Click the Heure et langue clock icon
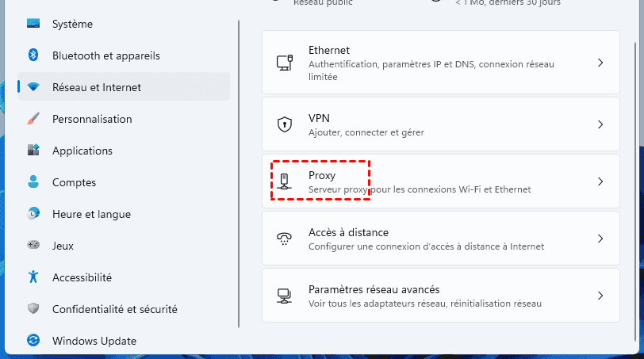This screenshot has height=359, width=644. click(33, 214)
